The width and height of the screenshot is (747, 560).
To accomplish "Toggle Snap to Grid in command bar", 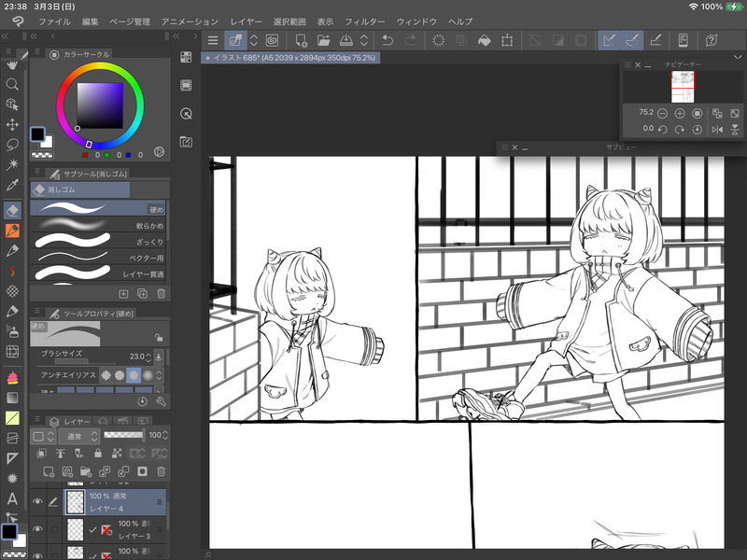I will [655, 40].
